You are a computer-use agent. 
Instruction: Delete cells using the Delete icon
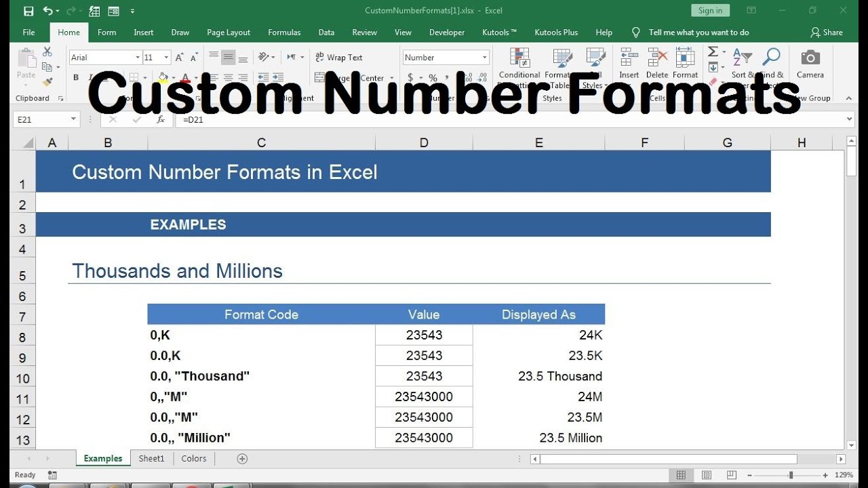(x=657, y=64)
